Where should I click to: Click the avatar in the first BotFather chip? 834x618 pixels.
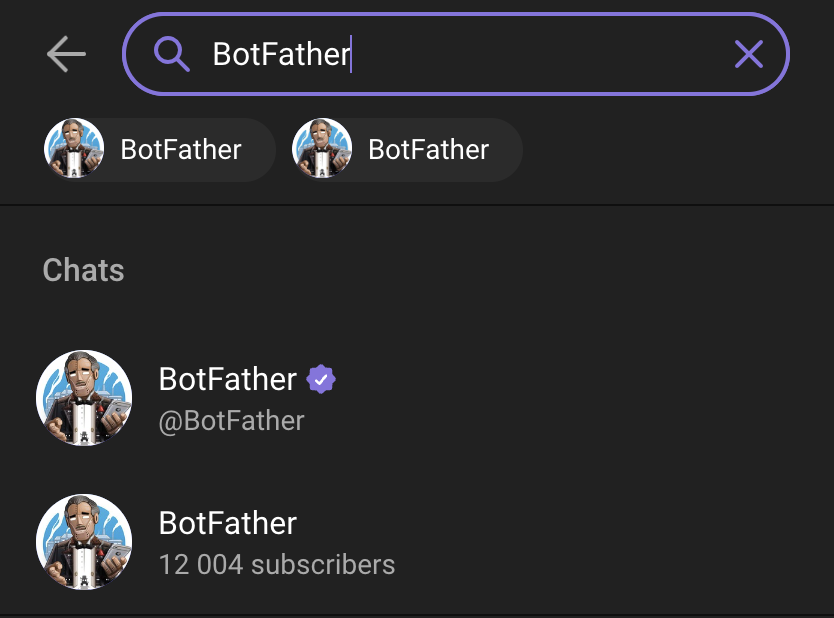[x=74, y=149]
